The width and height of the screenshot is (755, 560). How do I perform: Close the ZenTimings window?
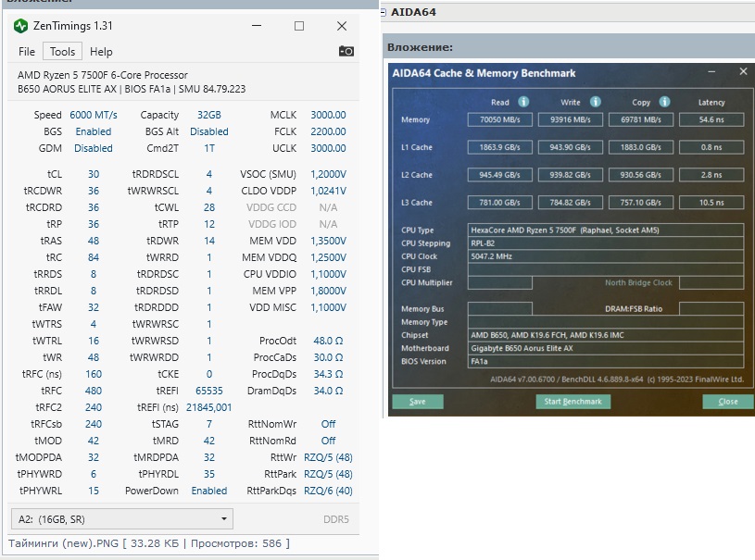[x=342, y=26]
